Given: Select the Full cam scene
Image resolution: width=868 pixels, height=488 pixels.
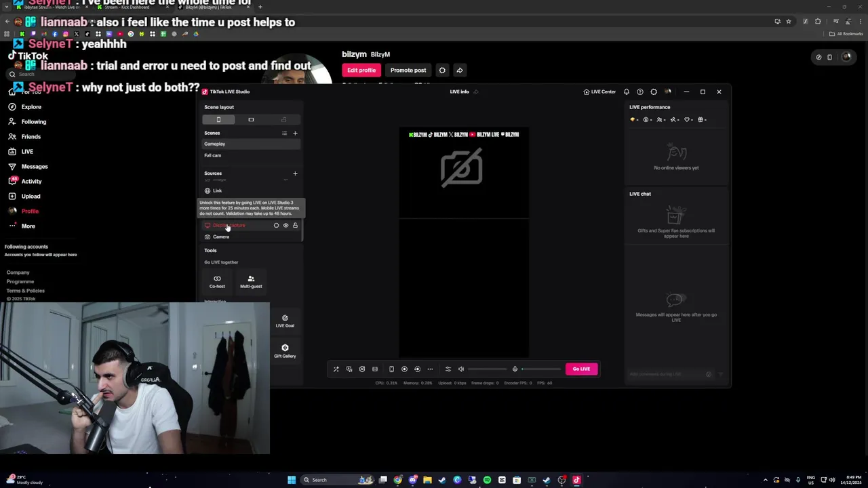Looking at the screenshot, I should [251, 155].
